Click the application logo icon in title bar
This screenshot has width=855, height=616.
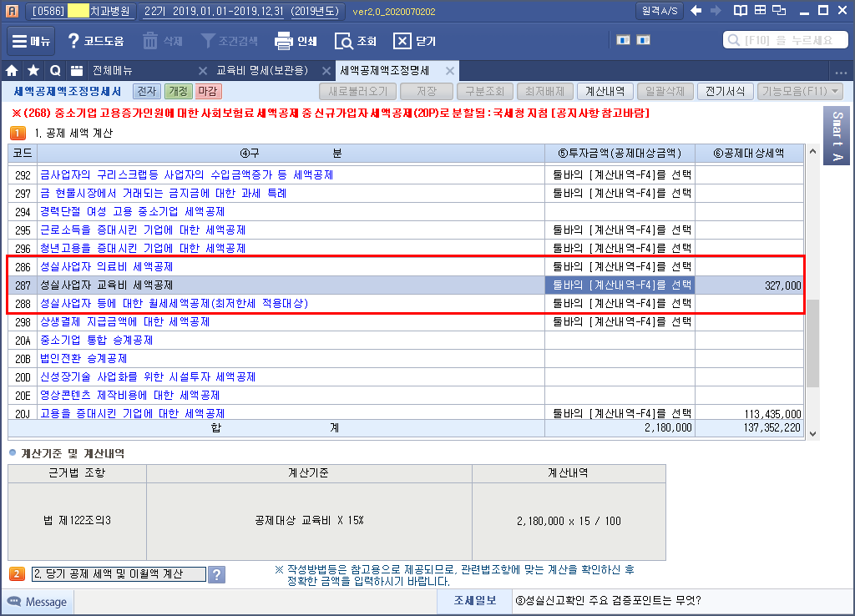(x=12, y=11)
